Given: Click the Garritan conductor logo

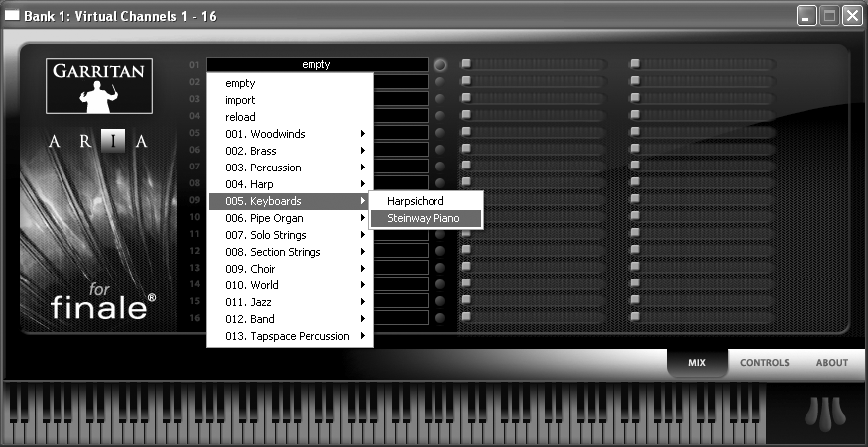Looking at the screenshot, I should (x=99, y=86).
